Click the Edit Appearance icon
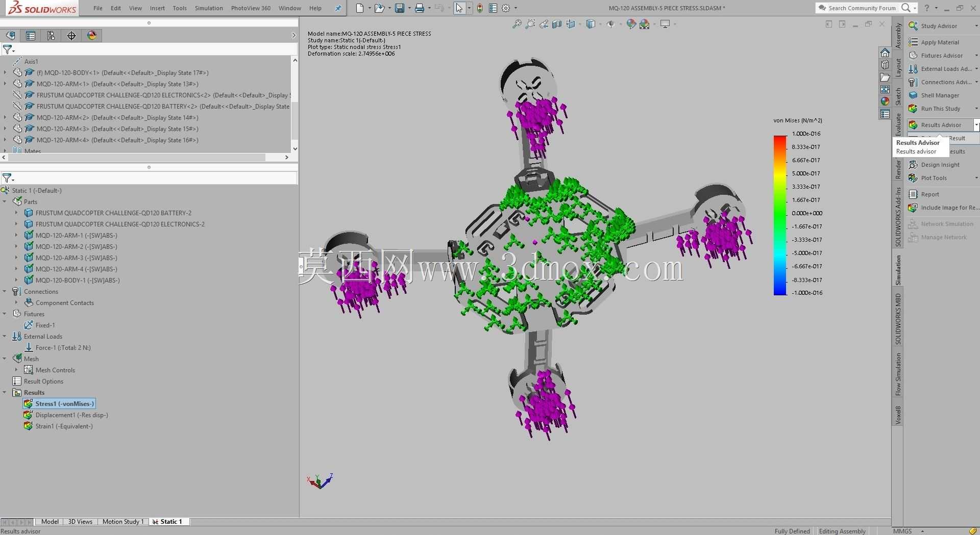This screenshot has width=980, height=535. pos(631,24)
